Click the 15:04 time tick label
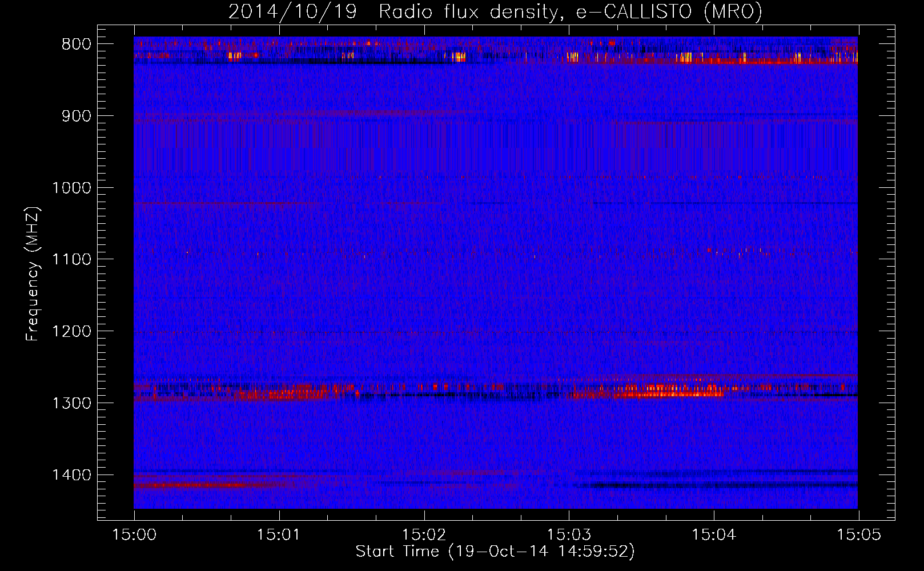Screen dimensions: 924x571 [x=713, y=534]
